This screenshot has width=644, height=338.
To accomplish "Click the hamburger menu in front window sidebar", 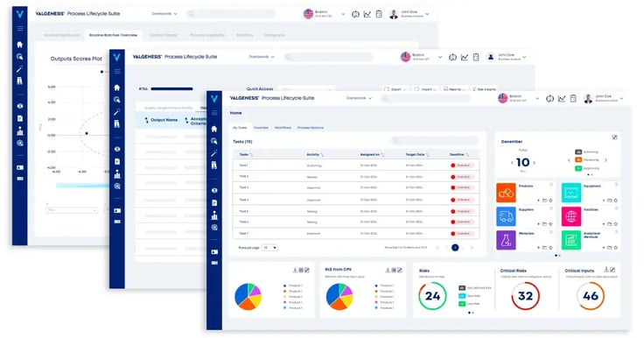I will pyautogui.click(x=214, y=113).
